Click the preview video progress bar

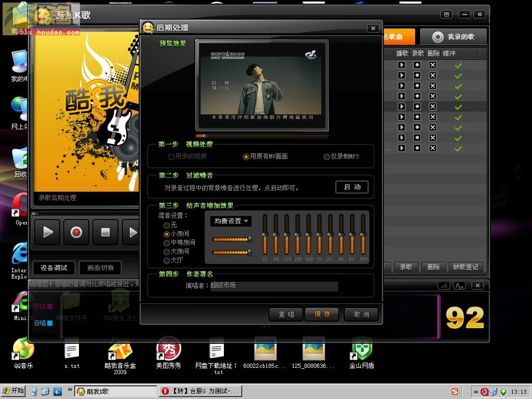[262, 136]
